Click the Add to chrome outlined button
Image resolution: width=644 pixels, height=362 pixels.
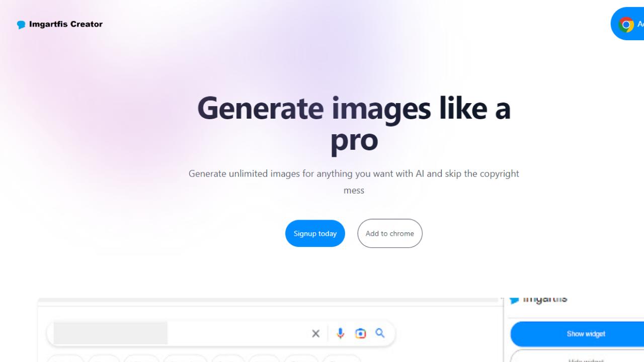pos(390,233)
